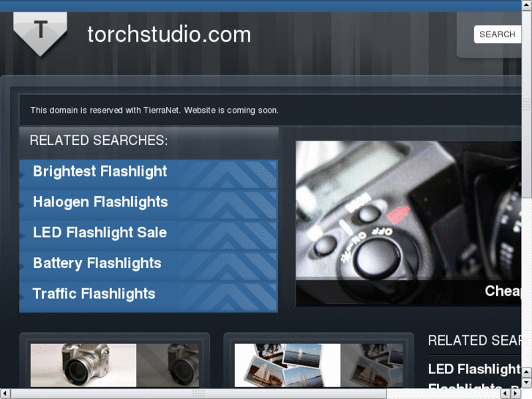This screenshot has height=399, width=532.
Task: Click the T shield logo icon
Action: 40,33
